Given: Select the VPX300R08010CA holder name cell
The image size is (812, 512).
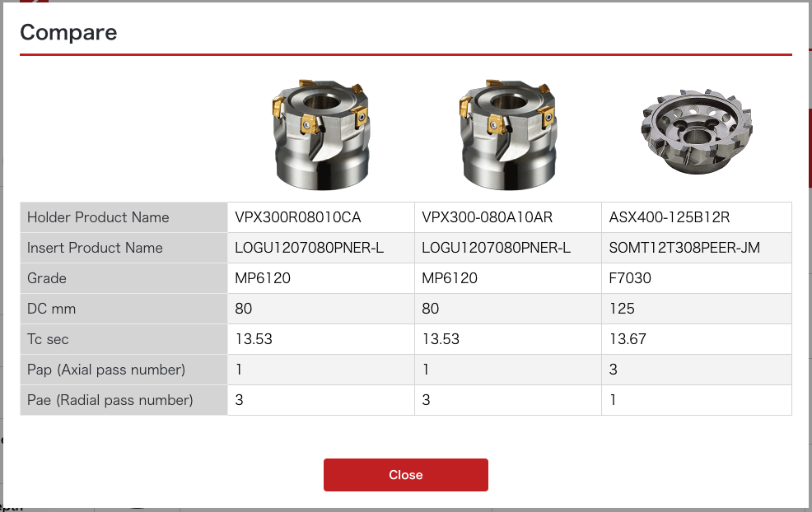Looking at the screenshot, I should pyautogui.click(x=321, y=217).
